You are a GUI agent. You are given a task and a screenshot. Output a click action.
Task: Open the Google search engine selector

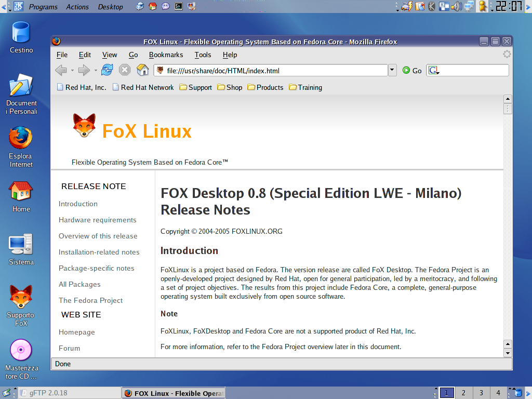coord(434,71)
